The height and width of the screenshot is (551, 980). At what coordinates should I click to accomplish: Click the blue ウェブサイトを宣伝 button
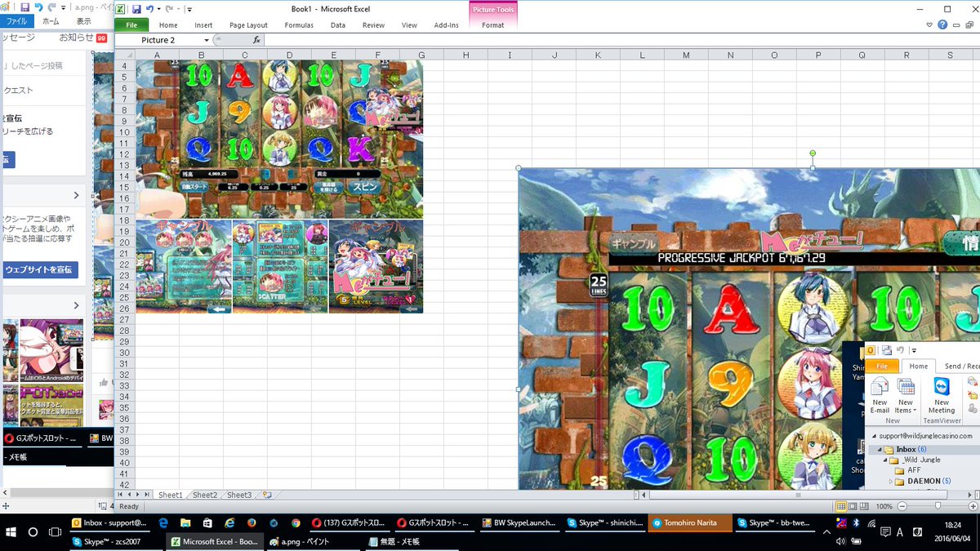pos(39,269)
